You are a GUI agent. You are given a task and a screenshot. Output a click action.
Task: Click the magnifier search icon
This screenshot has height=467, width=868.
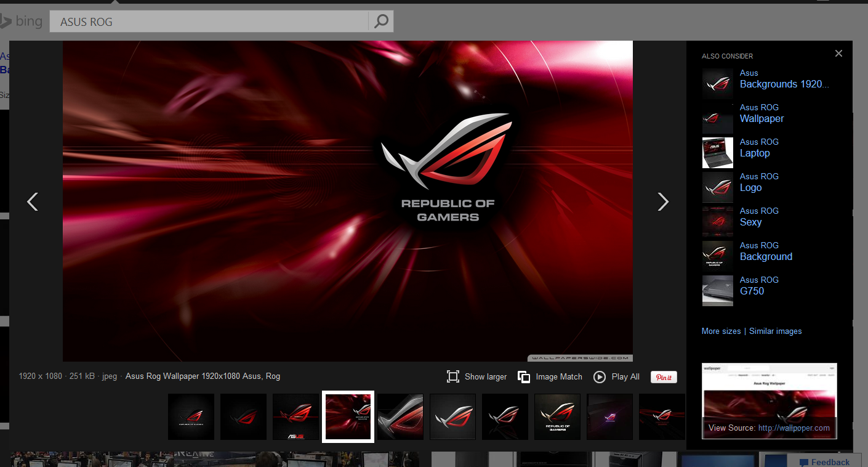(381, 22)
